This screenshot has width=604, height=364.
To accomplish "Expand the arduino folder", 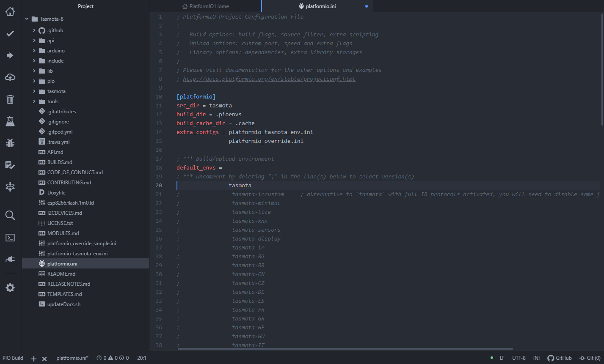I will pos(34,51).
